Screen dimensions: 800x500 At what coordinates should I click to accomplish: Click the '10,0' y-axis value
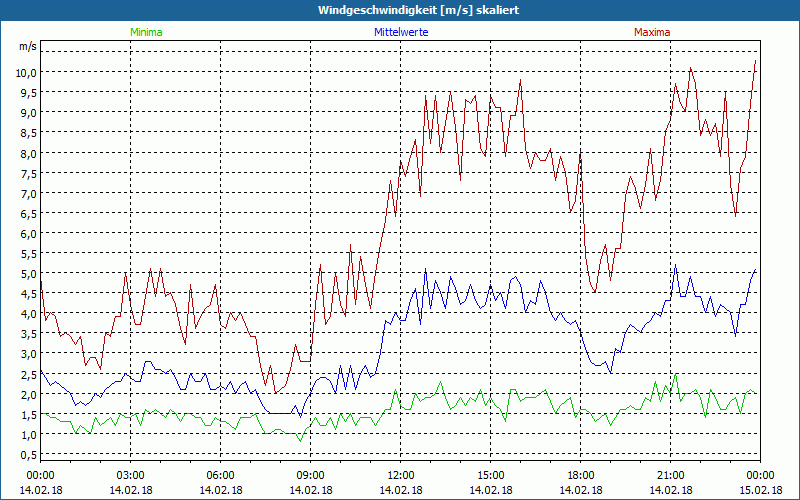[x=26, y=72]
